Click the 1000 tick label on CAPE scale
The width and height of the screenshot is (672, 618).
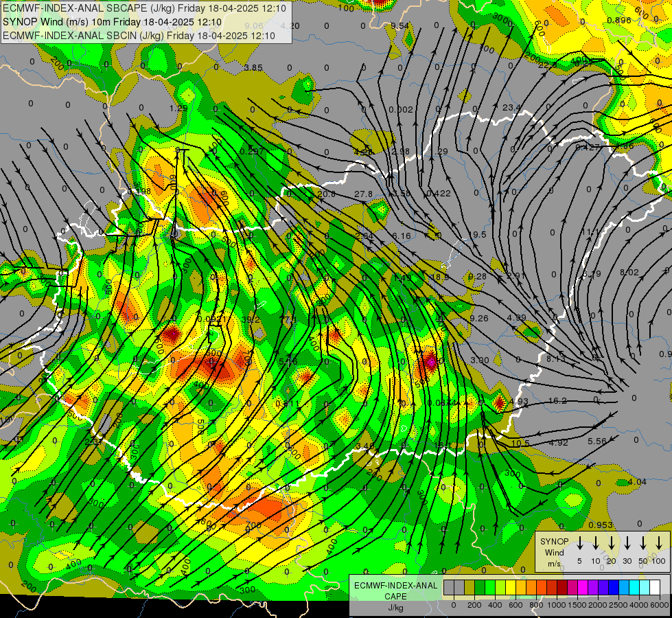(557, 605)
